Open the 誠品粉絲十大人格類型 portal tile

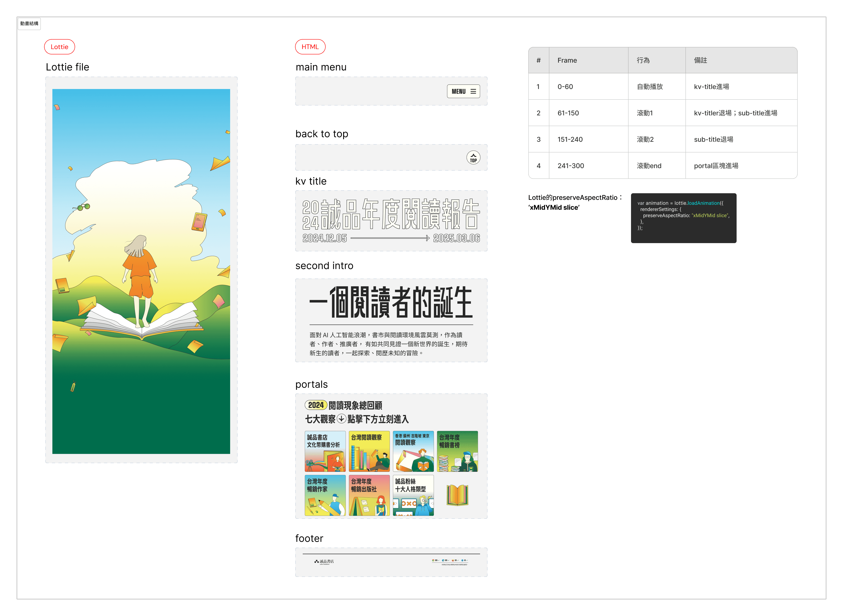pos(413,495)
